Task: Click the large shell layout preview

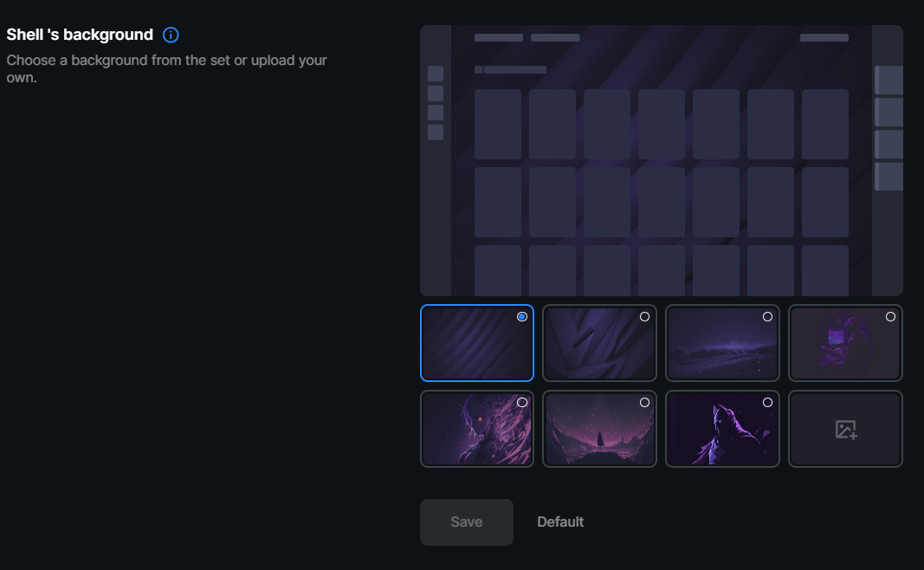Action: click(x=661, y=160)
